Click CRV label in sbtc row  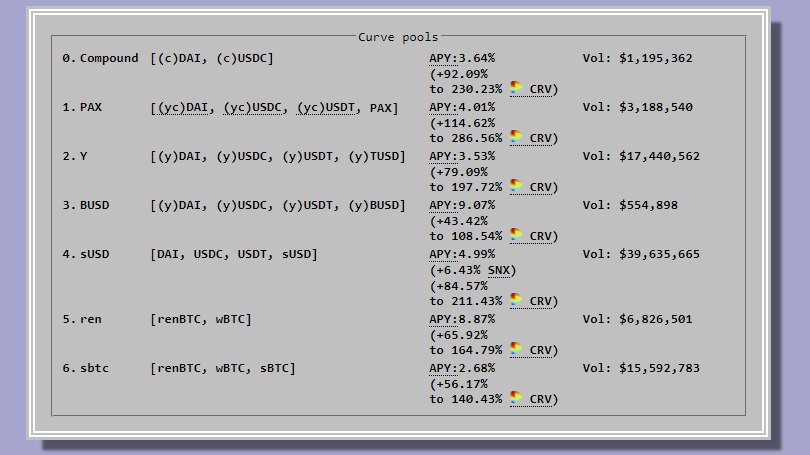click(540, 400)
